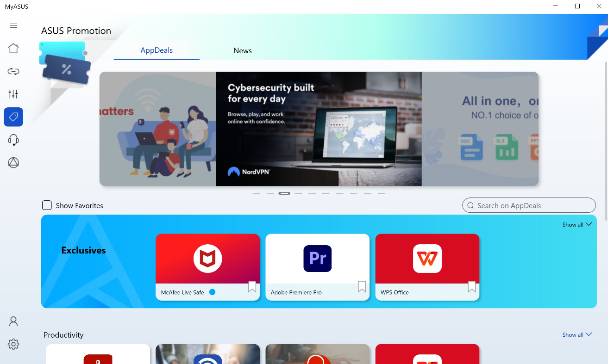This screenshot has height=364, width=608.
Task: Click the ASUS Promotion page title
Action: pos(76,31)
